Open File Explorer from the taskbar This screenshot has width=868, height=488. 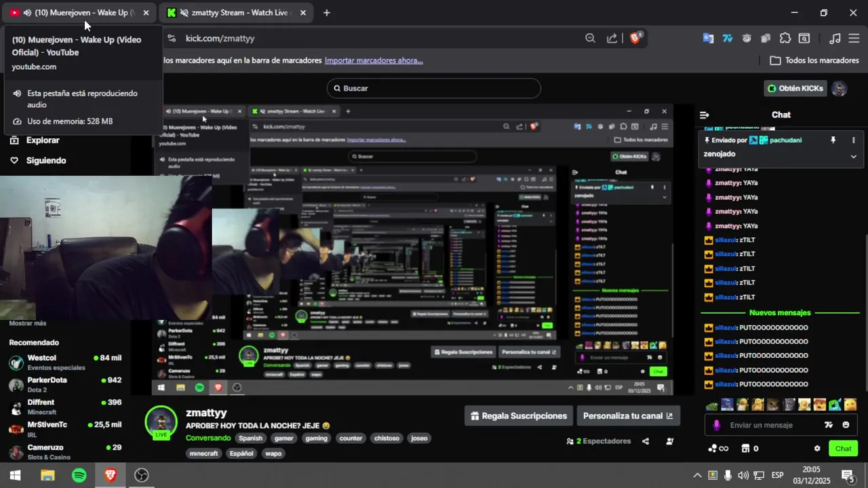[47, 476]
